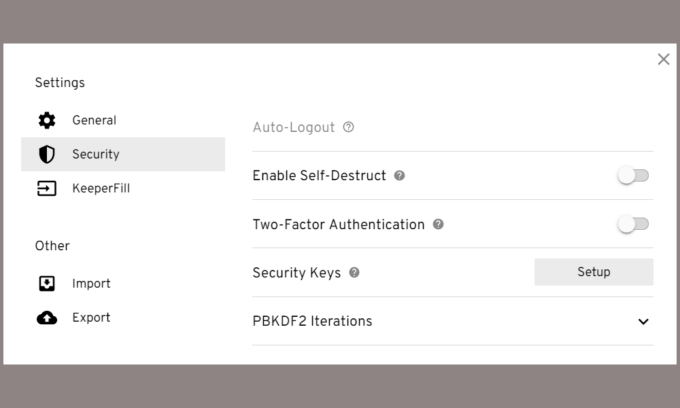
Task: Open the Export option
Action: tap(91, 318)
